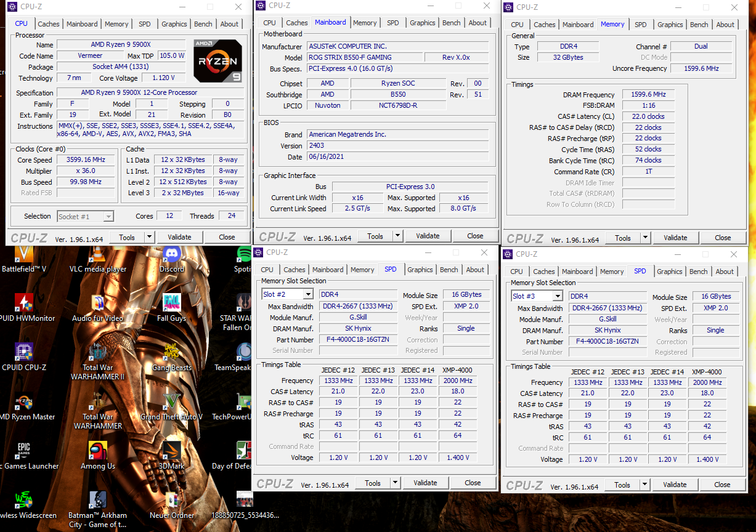Select the CAS# Latency 22.0 clocks value
This screenshot has height=532, width=756.
[648, 116]
